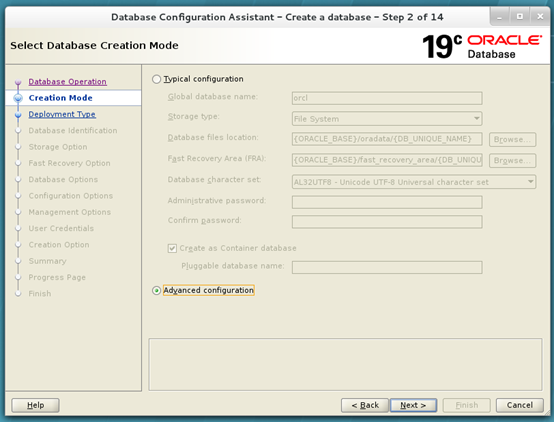Click Deployment Type step bullet icon
The width and height of the screenshot is (554, 422).
coord(18,115)
